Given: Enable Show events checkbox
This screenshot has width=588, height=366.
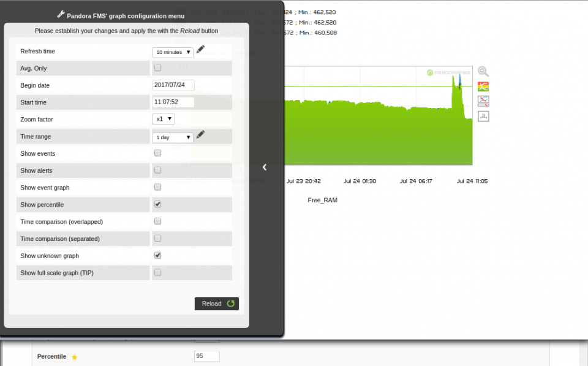Looking at the screenshot, I should click(158, 153).
